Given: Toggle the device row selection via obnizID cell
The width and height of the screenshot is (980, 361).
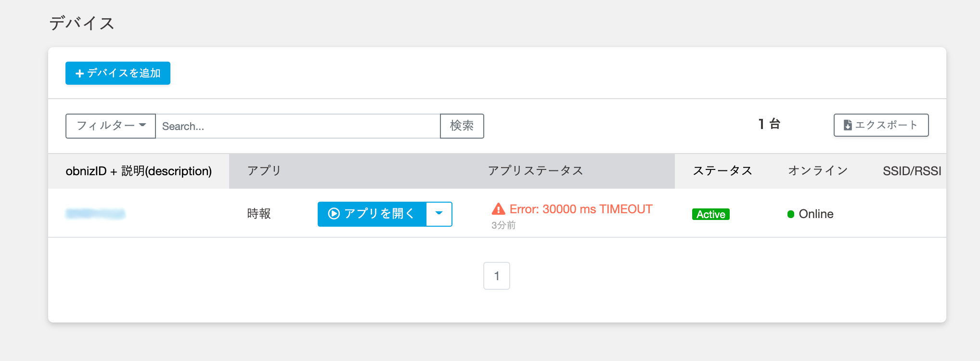Looking at the screenshot, I should [x=96, y=213].
